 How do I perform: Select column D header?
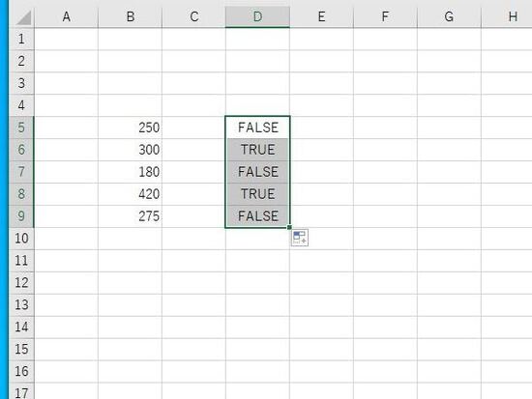pos(257,16)
